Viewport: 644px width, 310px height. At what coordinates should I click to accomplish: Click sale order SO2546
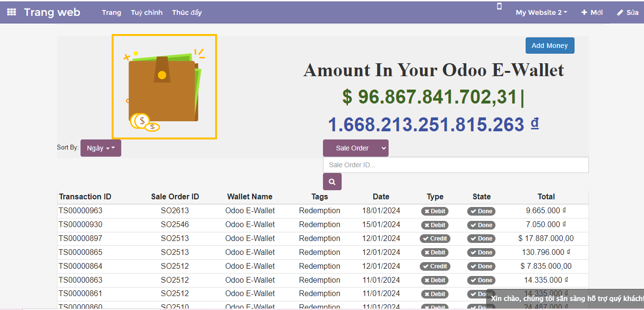(x=175, y=224)
